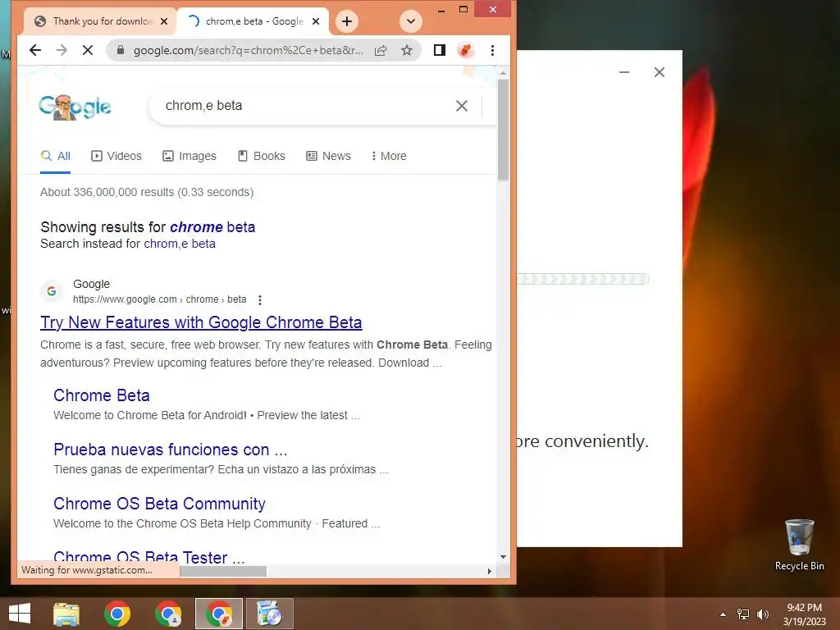840x630 pixels.
Task: Switch to Books results
Action: [262, 156]
